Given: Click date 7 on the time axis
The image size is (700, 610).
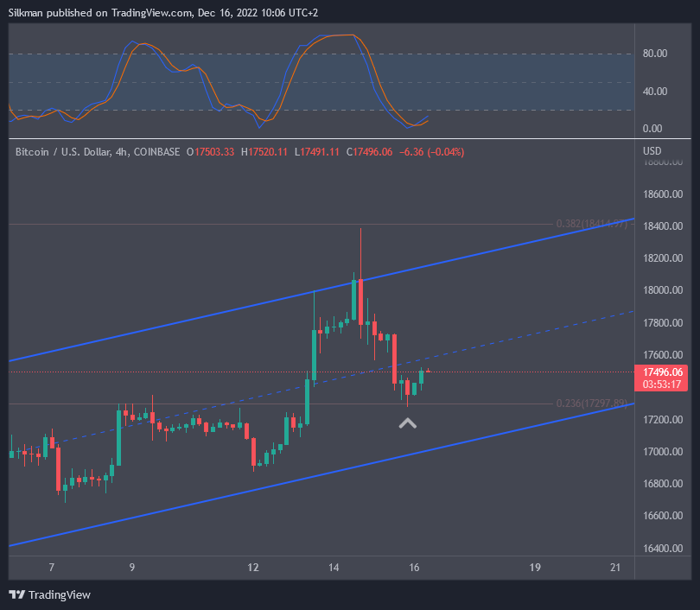Looking at the screenshot, I should (x=52, y=568).
